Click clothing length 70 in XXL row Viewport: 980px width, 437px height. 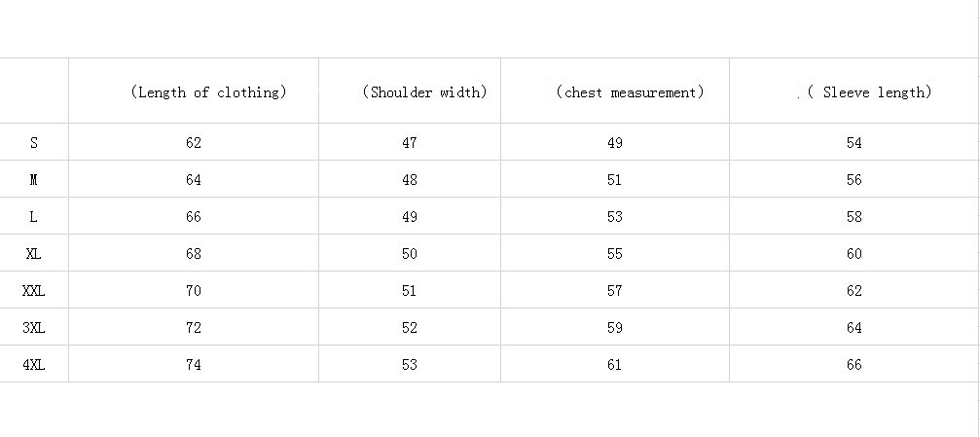(x=194, y=291)
